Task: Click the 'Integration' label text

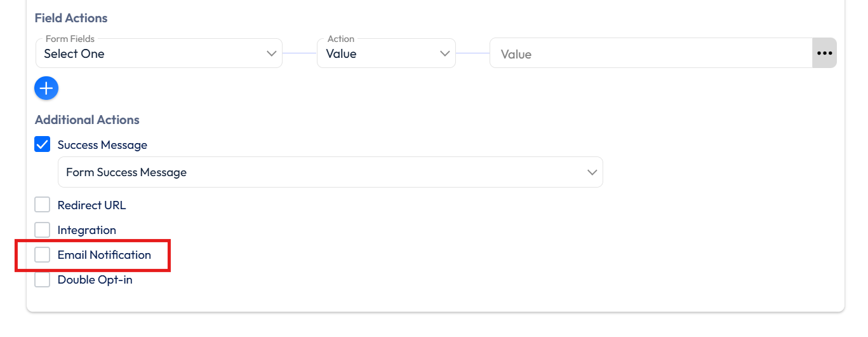Action: tap(86, 230)
